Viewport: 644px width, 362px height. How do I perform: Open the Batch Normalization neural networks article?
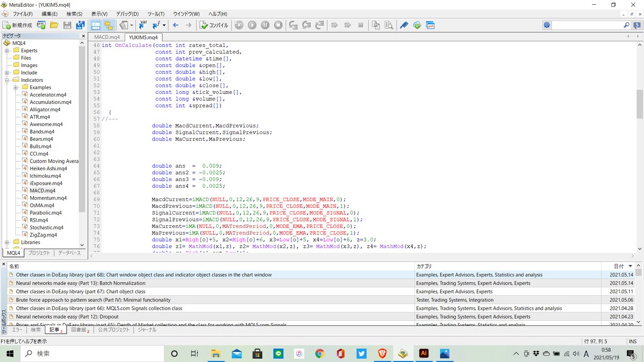coord(80,283)
